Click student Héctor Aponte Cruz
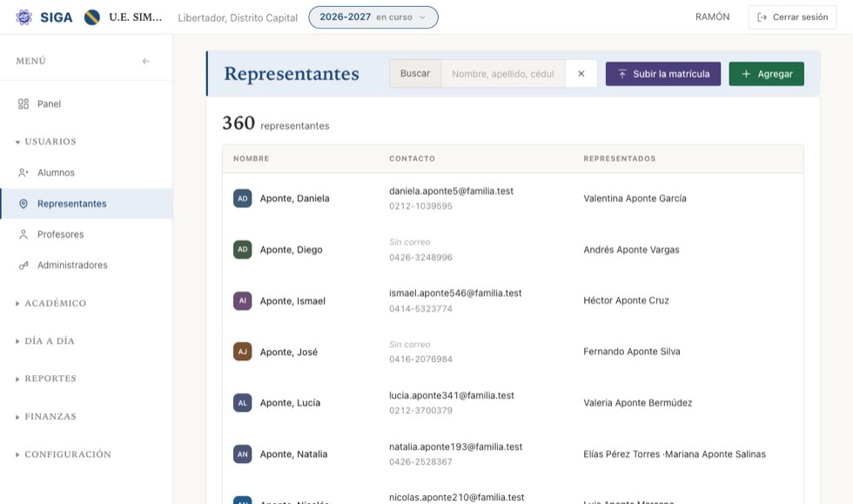The width and height of the screenshot is (853, 504). 626,300
